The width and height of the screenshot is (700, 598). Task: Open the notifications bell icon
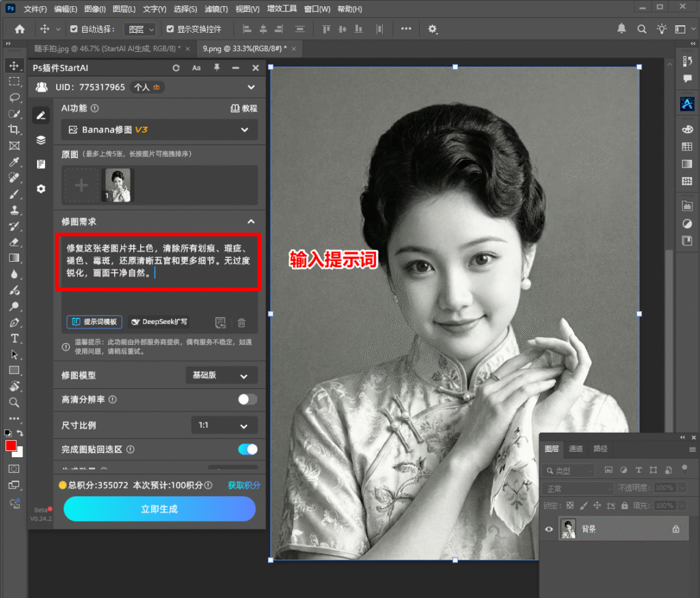pyautogui.click(x=621, y=29)
